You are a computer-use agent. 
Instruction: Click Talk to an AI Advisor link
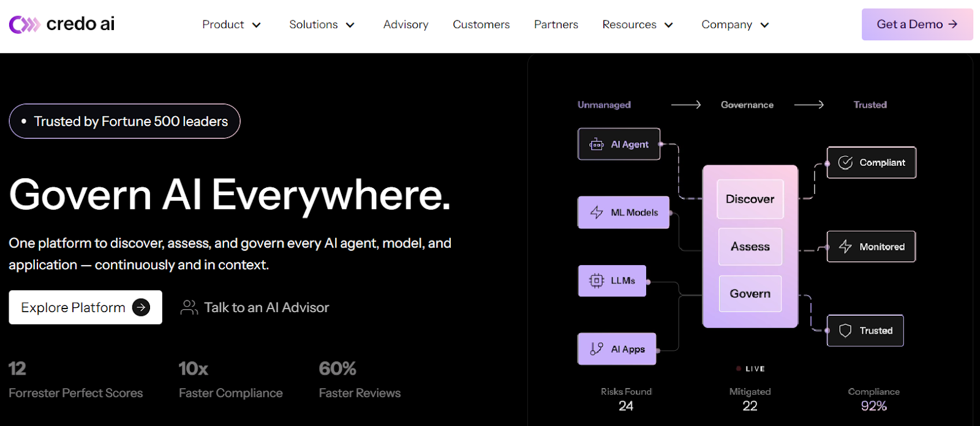(255, 307)
